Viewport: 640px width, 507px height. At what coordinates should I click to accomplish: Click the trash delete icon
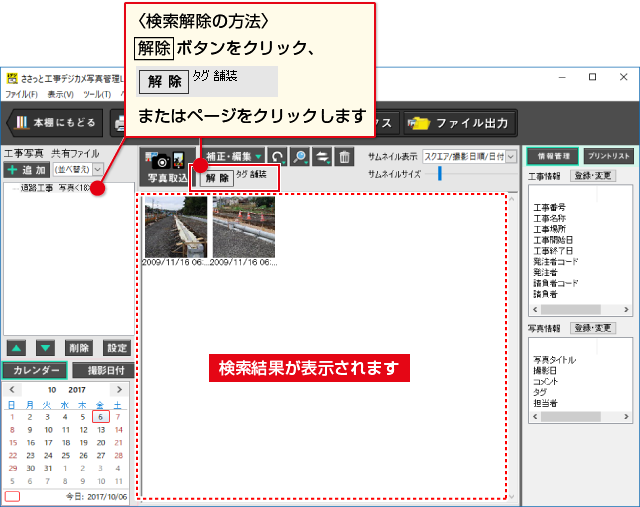[x=344, y=157]
